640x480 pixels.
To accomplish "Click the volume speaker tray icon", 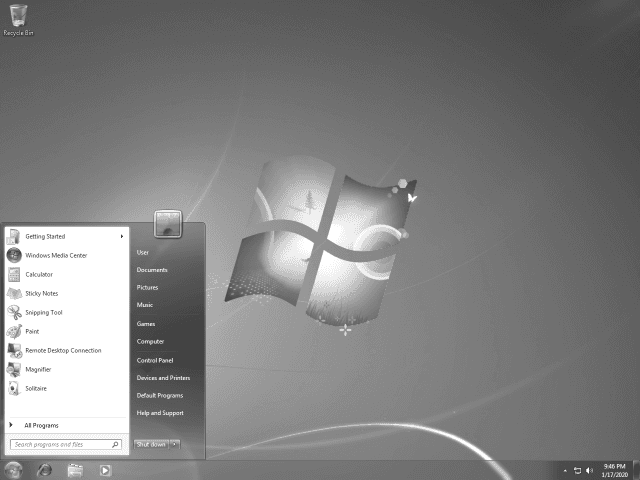I will click(x=590, y=470).
